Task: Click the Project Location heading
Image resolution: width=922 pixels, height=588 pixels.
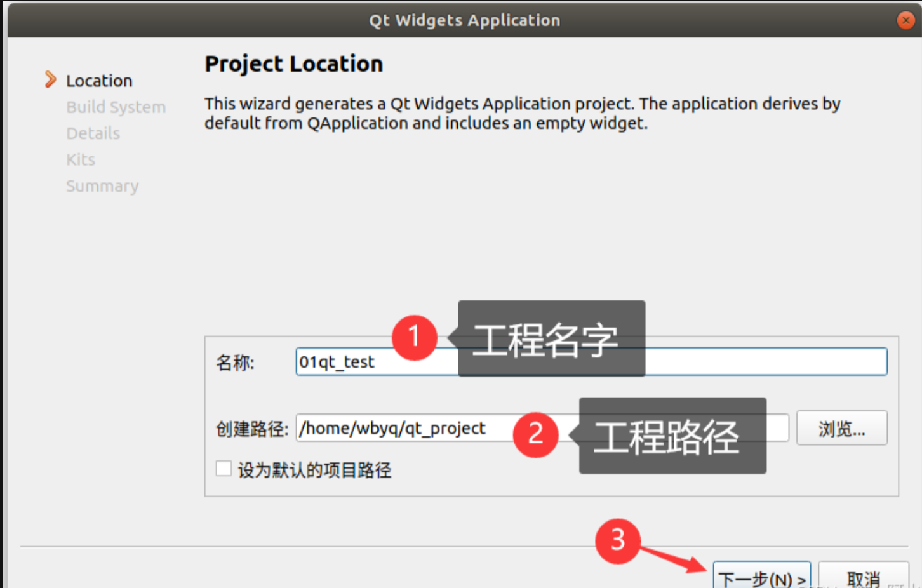Action: [293, 64]
